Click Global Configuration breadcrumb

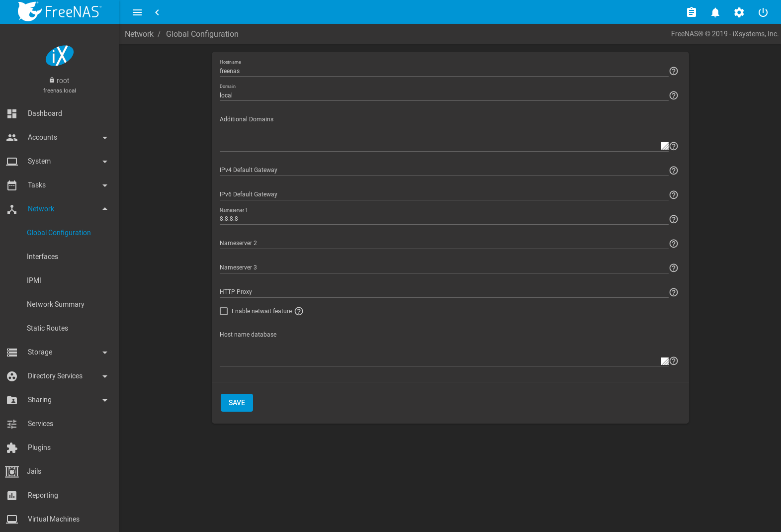(202, 34)
